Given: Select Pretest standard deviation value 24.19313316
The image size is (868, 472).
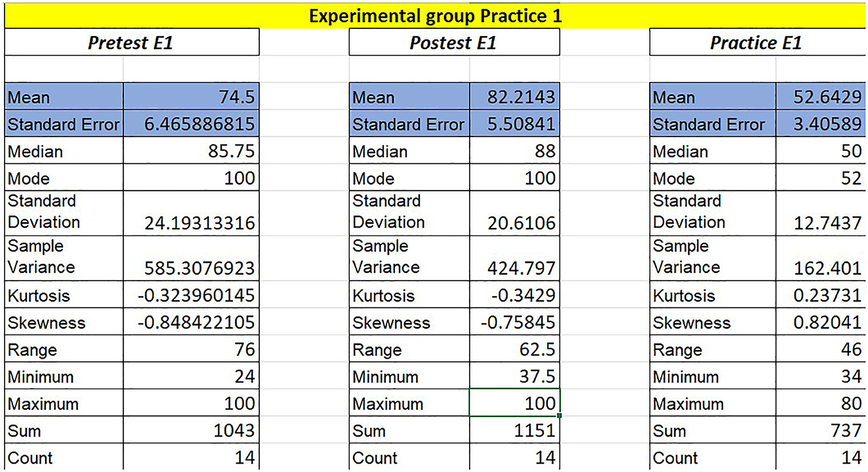Looking at the screenshot, I should pos(191,223).
